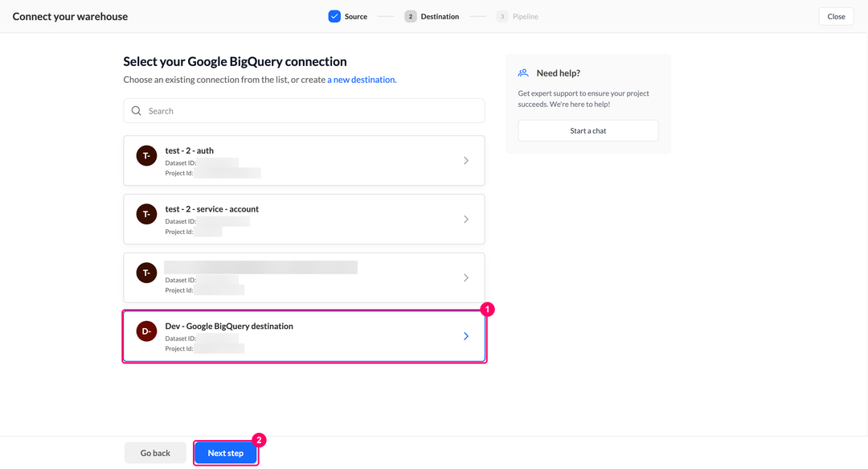This screenshot has height=469, width=868.
Task: Go to the Source step
Action: pos(355,17)
